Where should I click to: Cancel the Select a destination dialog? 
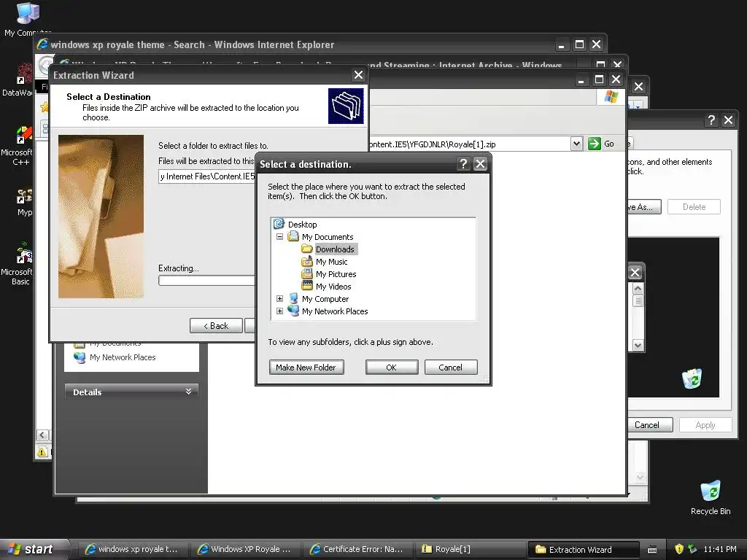pyautogui.click(x=450, y=367)
